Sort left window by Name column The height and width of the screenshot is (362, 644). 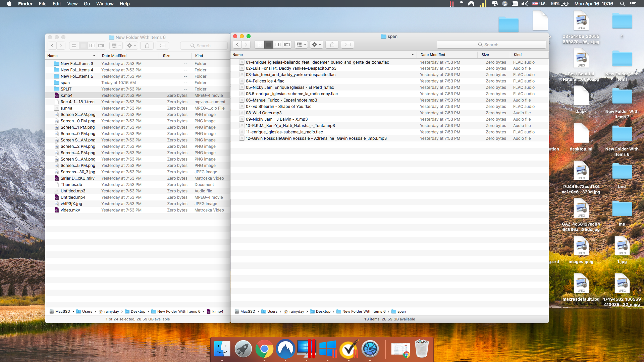click(71, 56)
